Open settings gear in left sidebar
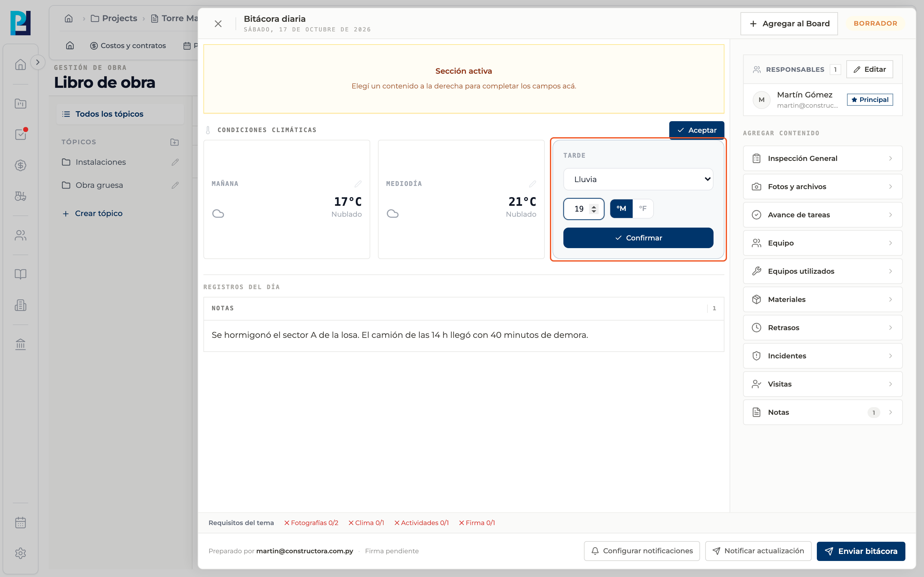Screen dimensions: 924x577 21,553
